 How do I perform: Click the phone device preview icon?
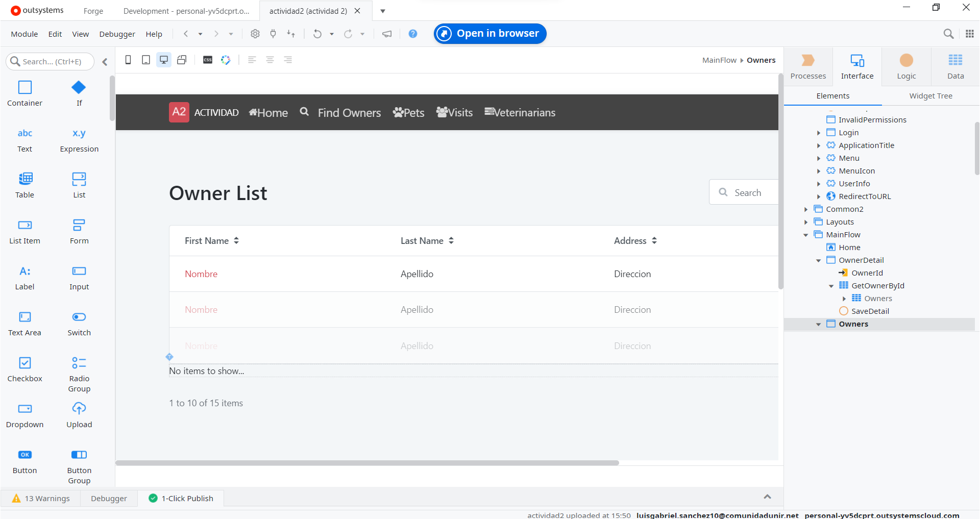(x=128, y=60)
